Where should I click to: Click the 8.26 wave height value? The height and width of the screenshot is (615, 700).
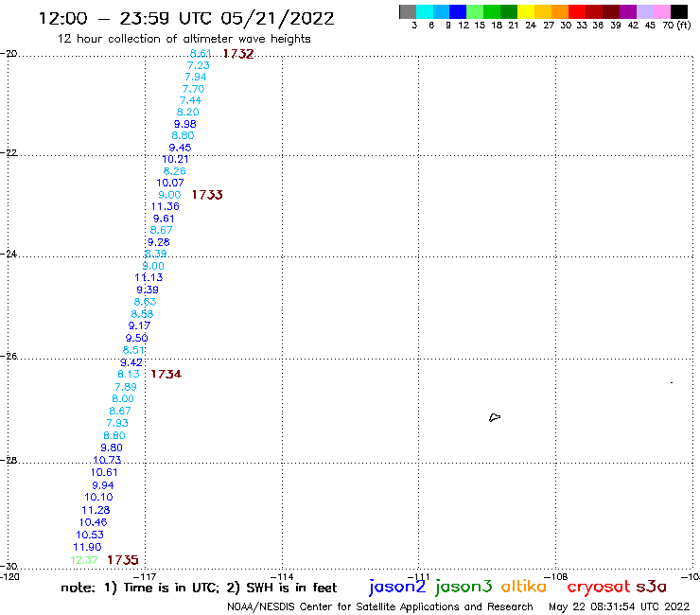pyautogui.click(x=175, y=171)
